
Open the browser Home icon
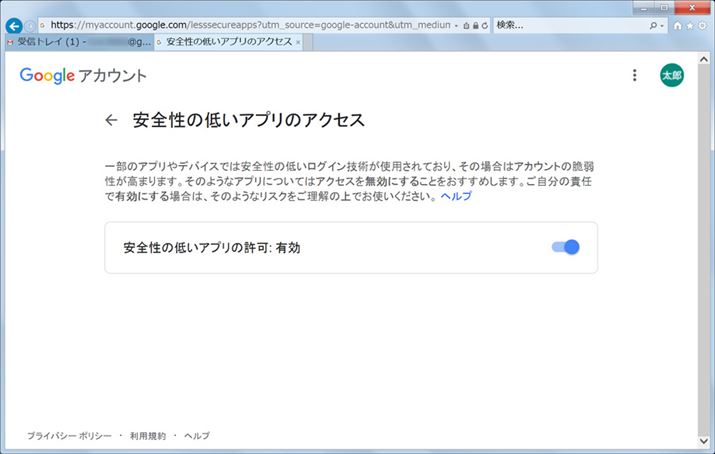pyautogui.click(x=678, y=26)
